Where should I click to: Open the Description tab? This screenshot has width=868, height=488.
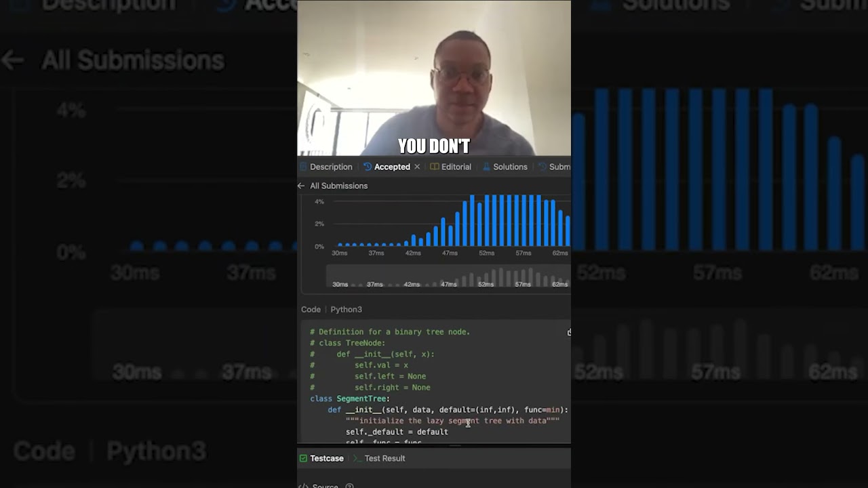pos(325,167)
